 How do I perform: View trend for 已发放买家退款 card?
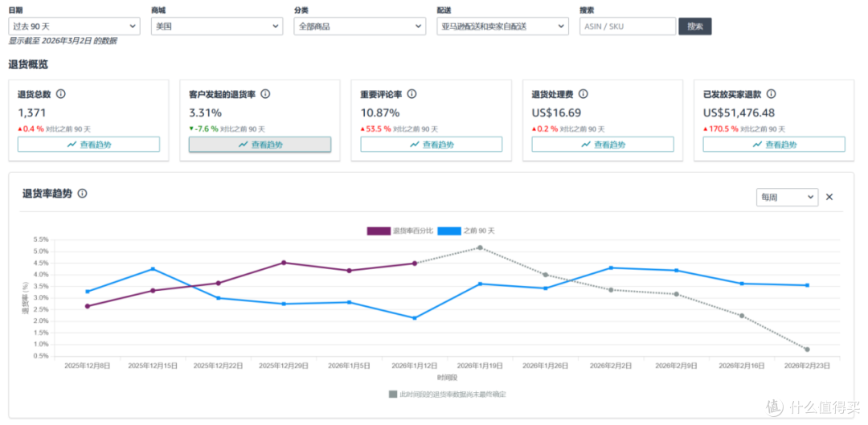tap(774, 145)
